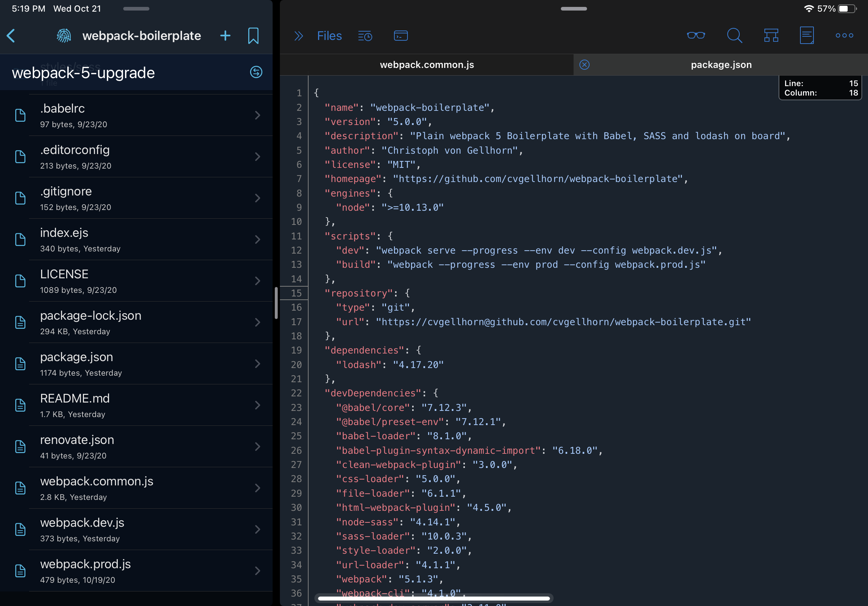Click the .babelrc file icon
Image resolution: width=868 pixels, height=606 pixels.
pyautogui.click(x=20, y=115)
